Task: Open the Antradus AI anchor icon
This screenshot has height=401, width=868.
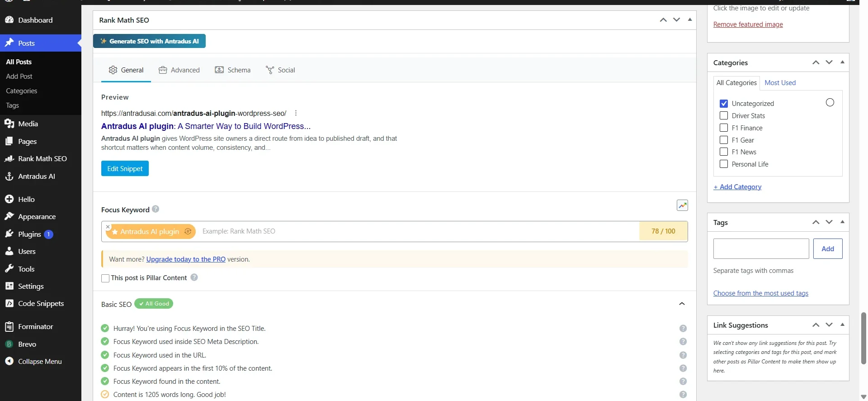Action: click(x=9, y=176)
